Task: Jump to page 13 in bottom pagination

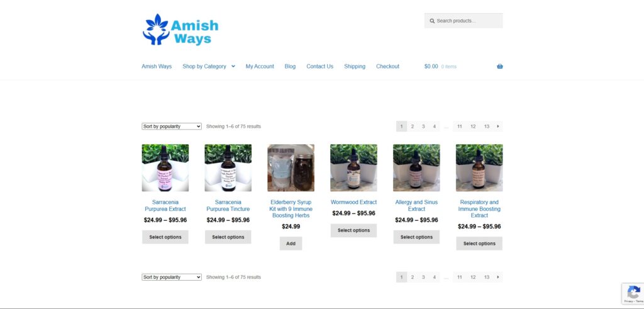Action: (x=486, y=278)
